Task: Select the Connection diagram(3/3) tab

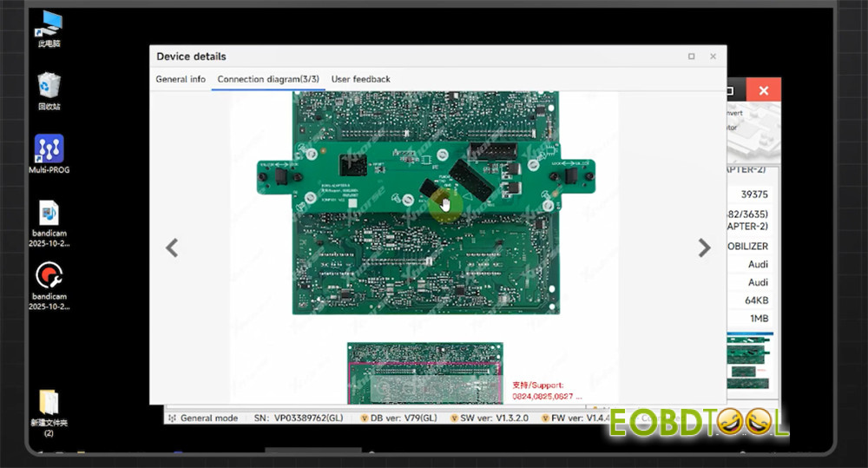Action: [268, 79]
